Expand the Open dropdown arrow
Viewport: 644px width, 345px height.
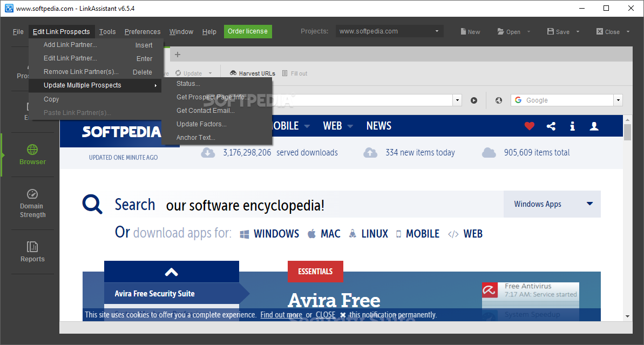pyautogui.click(x=528, y=32)
